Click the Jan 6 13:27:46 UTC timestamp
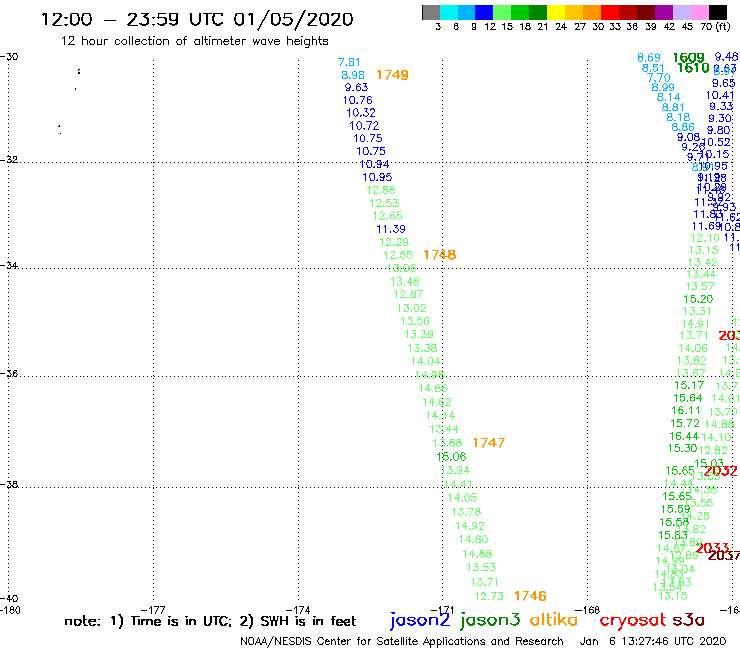This screenshot has height=650, width=740. click(x=653, y=642)
